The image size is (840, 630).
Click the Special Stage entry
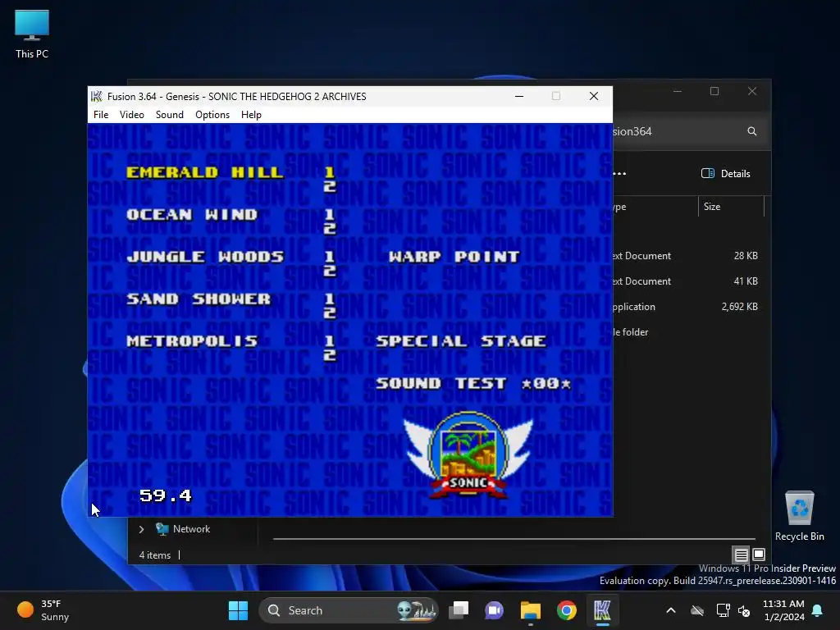click(x=461, y=340)
